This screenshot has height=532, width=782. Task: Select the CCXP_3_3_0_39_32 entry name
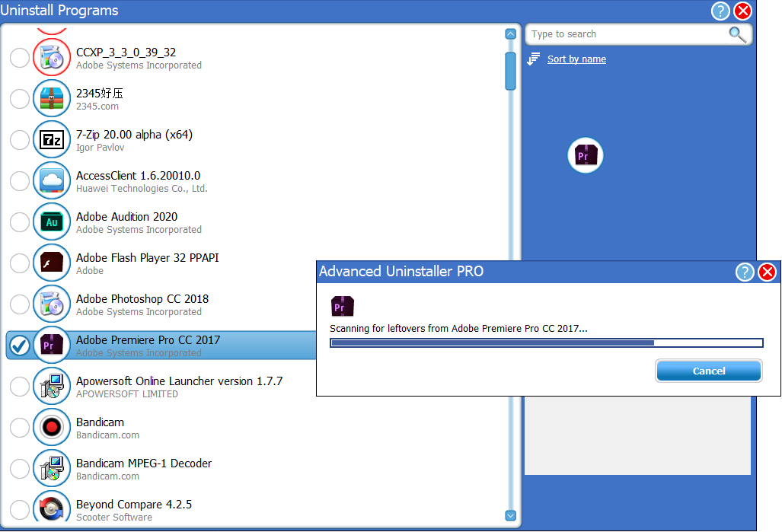tap(126, 53)
